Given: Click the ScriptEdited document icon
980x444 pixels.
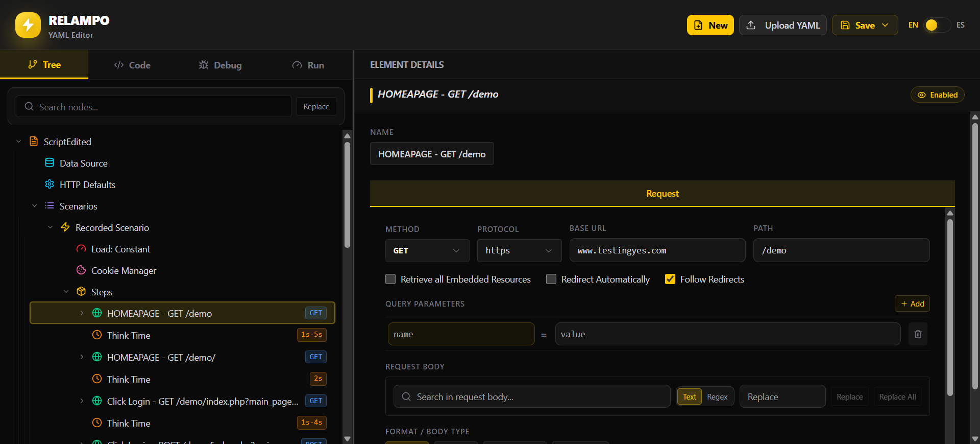Looking at the screenshot, I should point(34,142).
